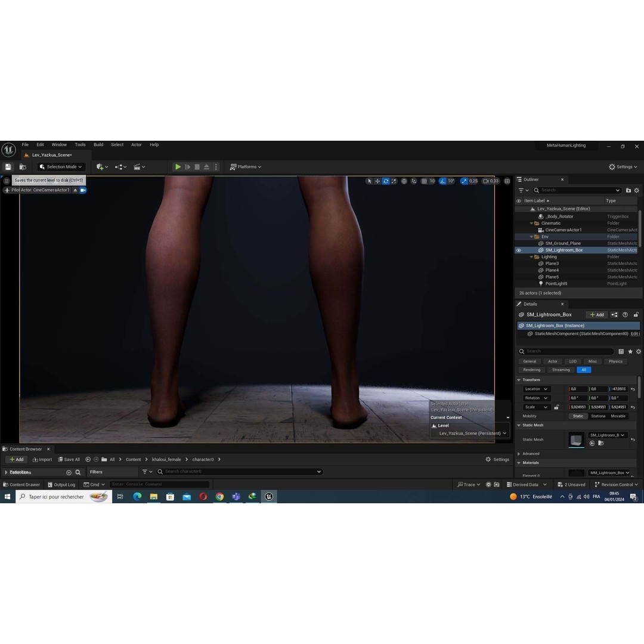Click the green Play button
The width and height of the screenshot is (644, 644).
click(178, 167)
